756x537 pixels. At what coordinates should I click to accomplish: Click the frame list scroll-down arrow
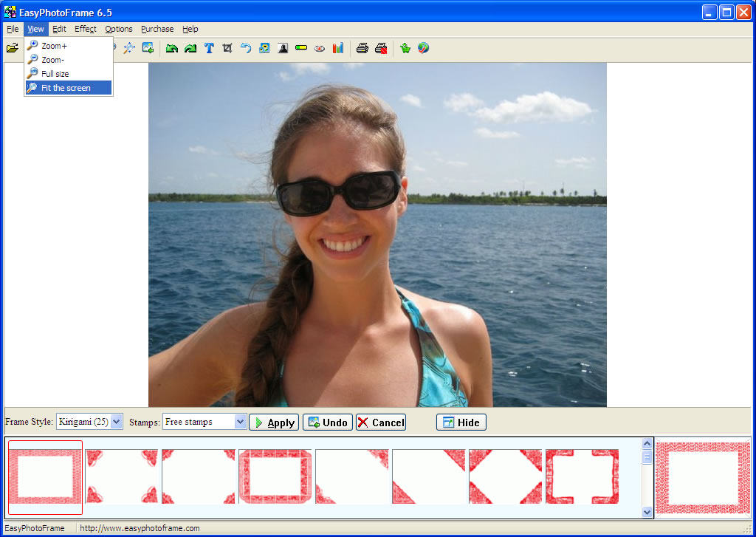(x=647, y=513)
